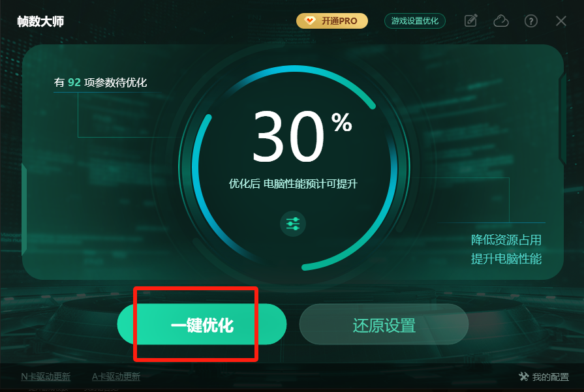Click the diamond icon on 开通PRO
The width and height of the screenshot is (584, 392).
(x=310, y=20)
